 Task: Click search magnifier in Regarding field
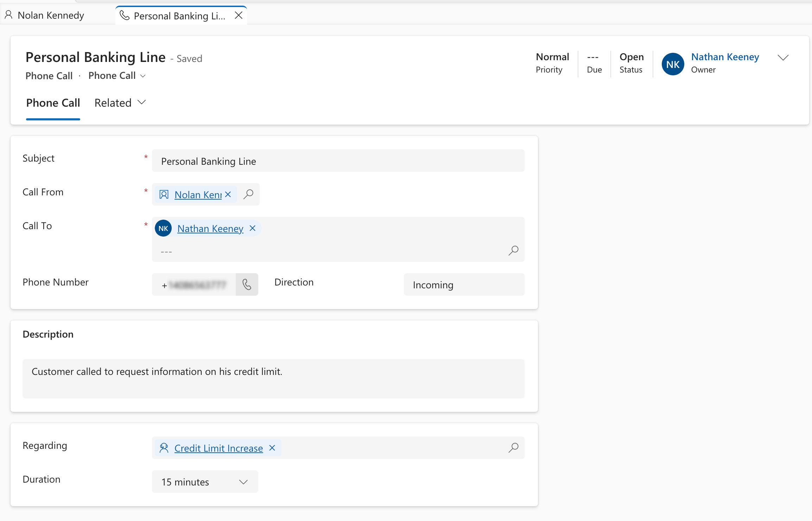click(x=513, y=447)
